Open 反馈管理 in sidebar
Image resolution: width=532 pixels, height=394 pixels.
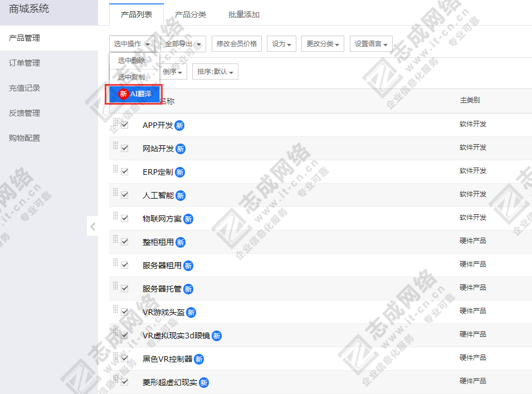pos(49,114)
